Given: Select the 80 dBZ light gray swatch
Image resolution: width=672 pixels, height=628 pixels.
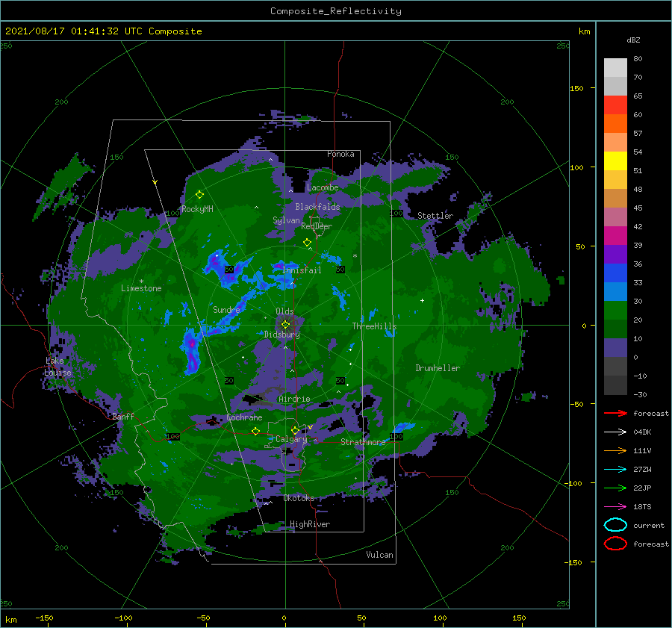Looking at the screenshot, I should tap(615, 67).
